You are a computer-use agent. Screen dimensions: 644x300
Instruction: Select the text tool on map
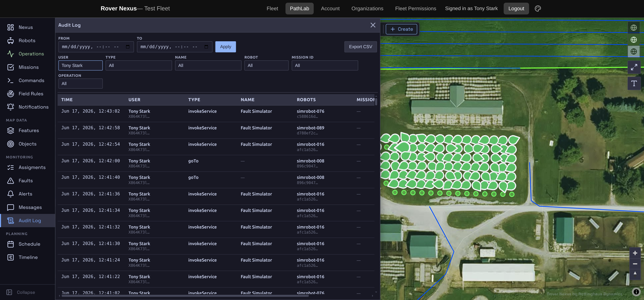pos(634,83)
